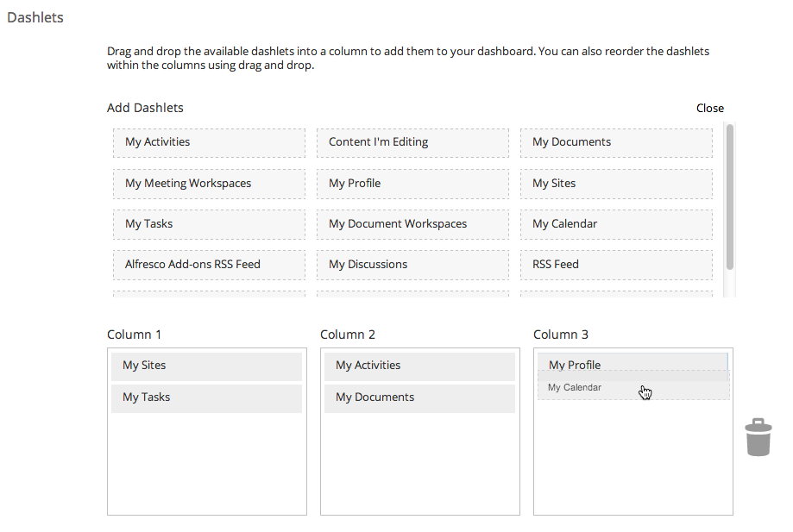
Task: Select the My Meeting Workspaces dashlet
Action: tap(208, 184)
